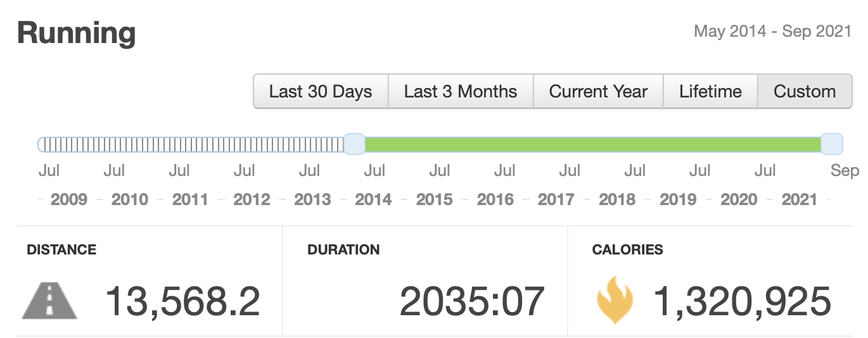
Task: Click the May 2014 - Sep 2021 date label
Action: click(x=773, y=32)
